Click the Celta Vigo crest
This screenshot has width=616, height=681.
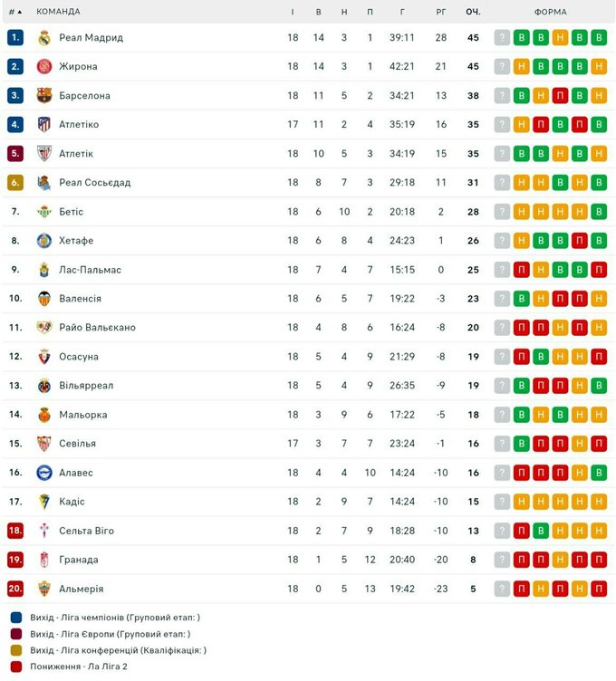pyautogui.click(x=44, y=531)
